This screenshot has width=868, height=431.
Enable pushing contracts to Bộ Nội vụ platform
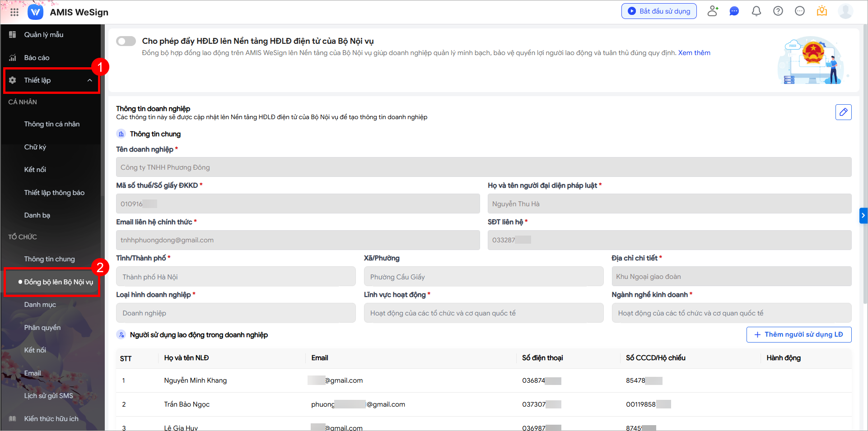[x=126, y=42]
